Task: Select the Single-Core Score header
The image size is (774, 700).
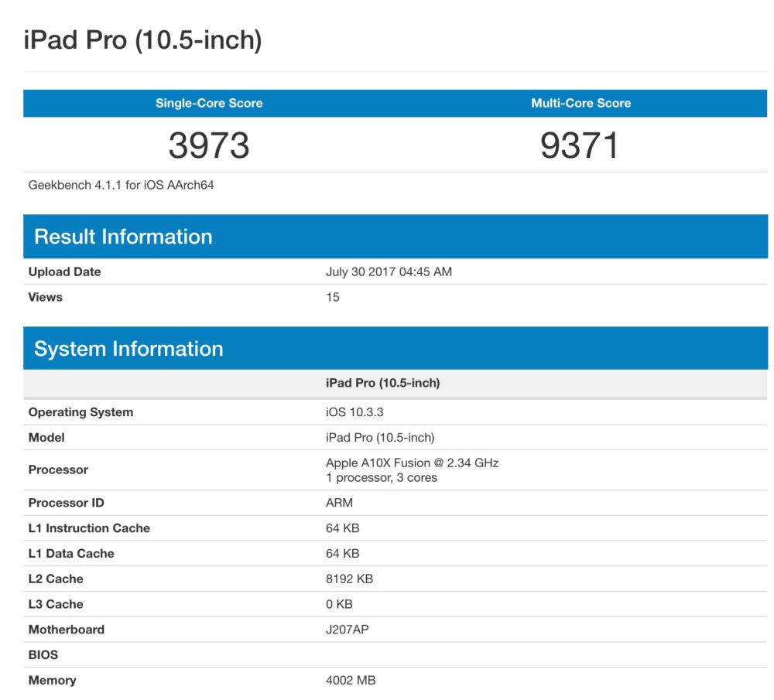Action: [x=209, y=103]
